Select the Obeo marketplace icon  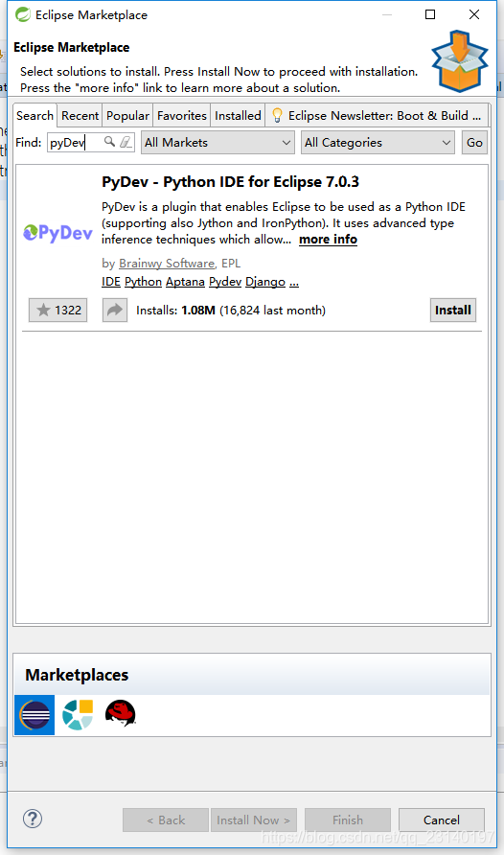point(78,715)
